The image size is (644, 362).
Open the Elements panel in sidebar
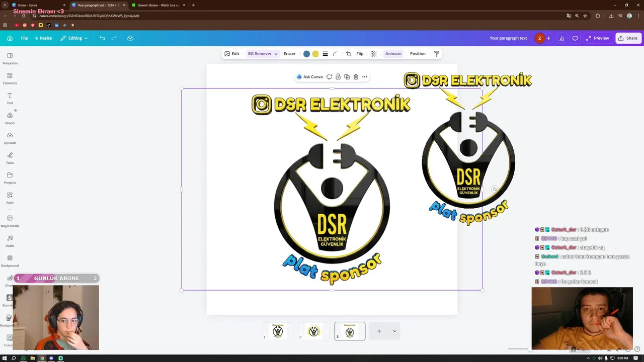[10, 78]
